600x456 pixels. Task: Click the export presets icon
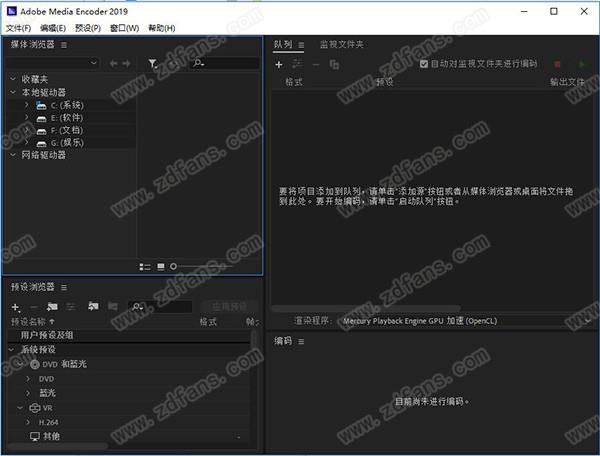pos(112,306)
